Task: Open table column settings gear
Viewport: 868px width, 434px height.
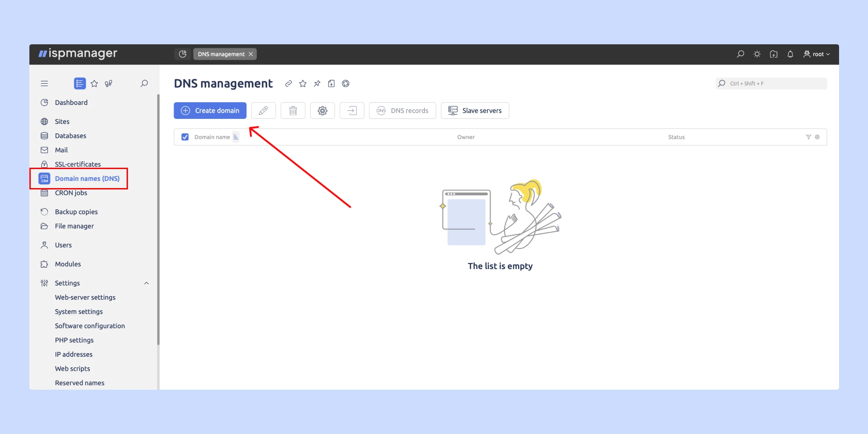Action: 817,137
